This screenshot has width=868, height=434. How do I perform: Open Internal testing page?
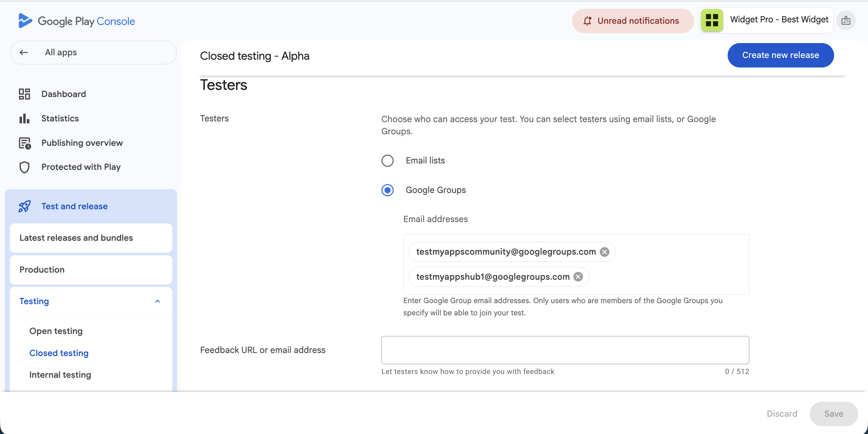click(x=60, y=375)
